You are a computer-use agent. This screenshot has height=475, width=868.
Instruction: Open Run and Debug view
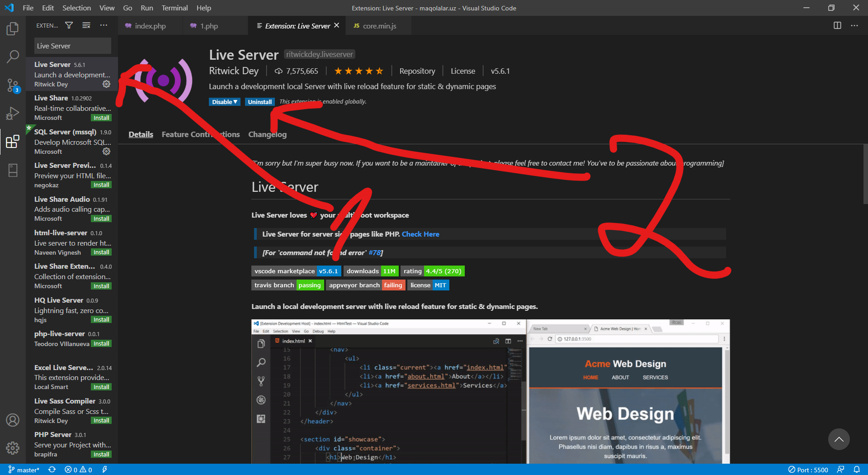[13, 113]
